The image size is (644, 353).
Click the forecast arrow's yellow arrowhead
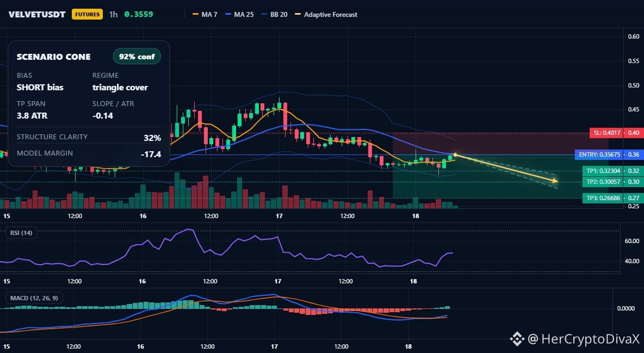[x=555, y=181]
